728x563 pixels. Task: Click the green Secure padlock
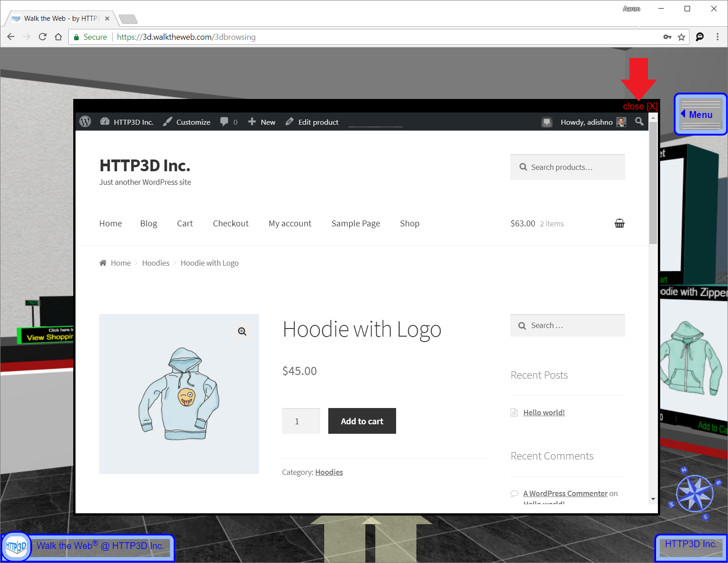[76, 37]
